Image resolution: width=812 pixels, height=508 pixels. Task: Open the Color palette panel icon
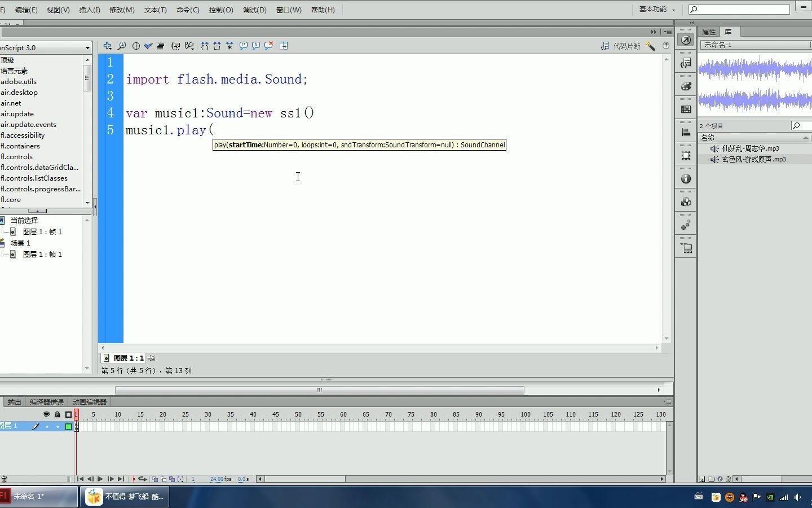point(686,86)
